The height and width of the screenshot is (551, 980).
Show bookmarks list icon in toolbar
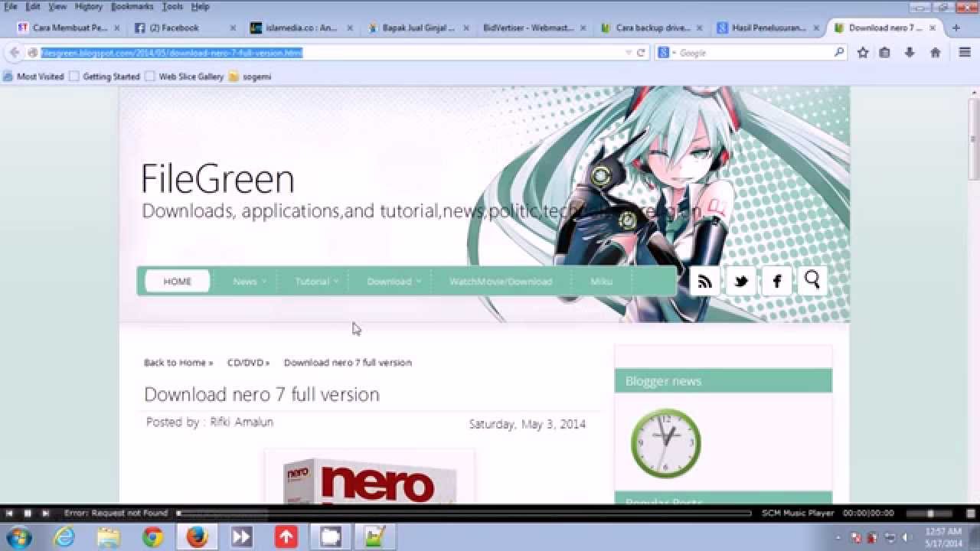click(x=885, y=53)
